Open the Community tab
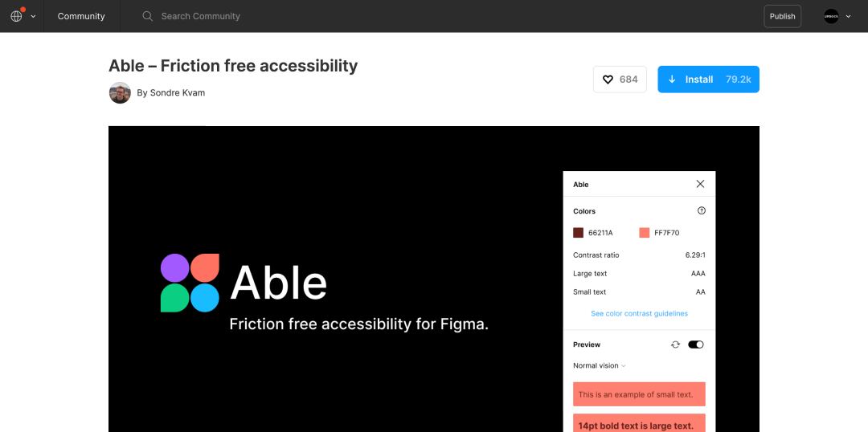868x432 pixels. coord(81,16)
